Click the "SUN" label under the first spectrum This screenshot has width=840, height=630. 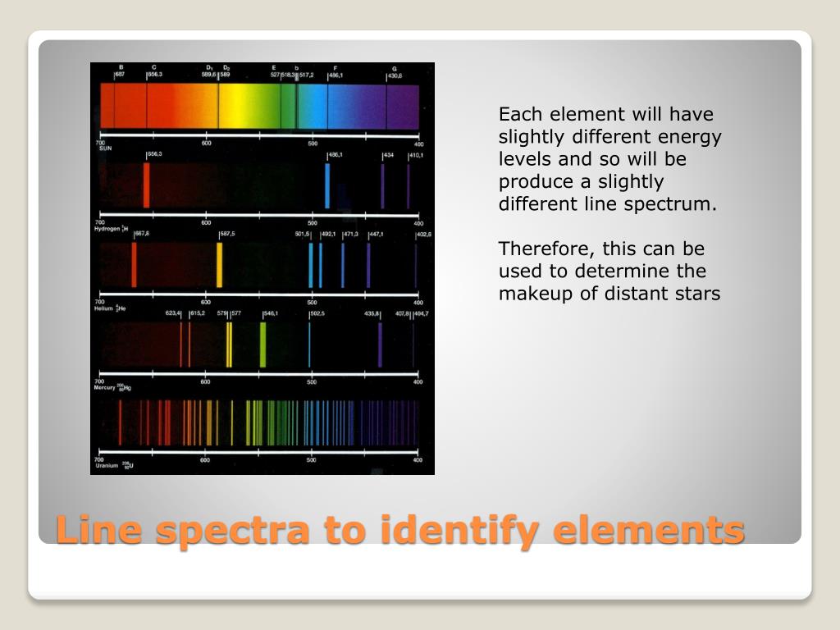tap(106, 148)
